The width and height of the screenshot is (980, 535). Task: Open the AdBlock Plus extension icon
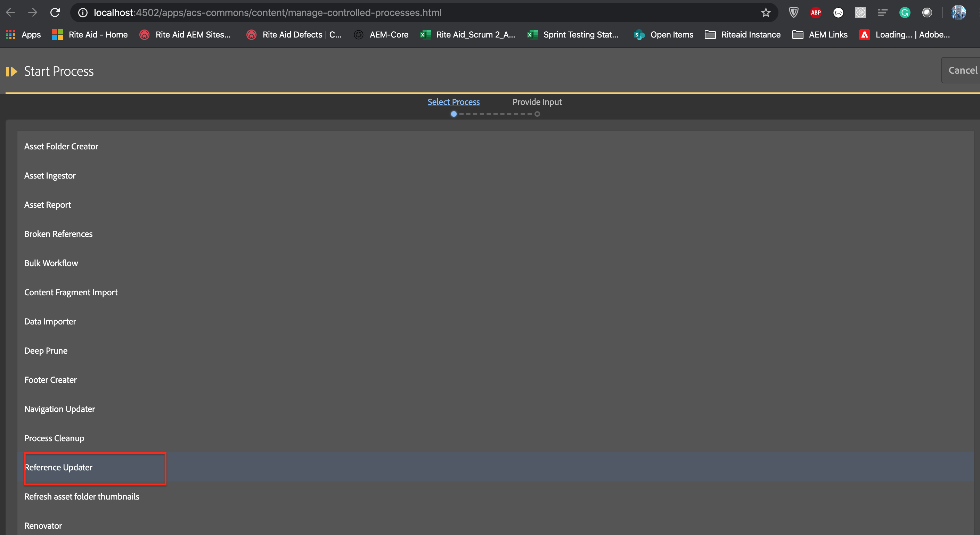tap(816, 13)
